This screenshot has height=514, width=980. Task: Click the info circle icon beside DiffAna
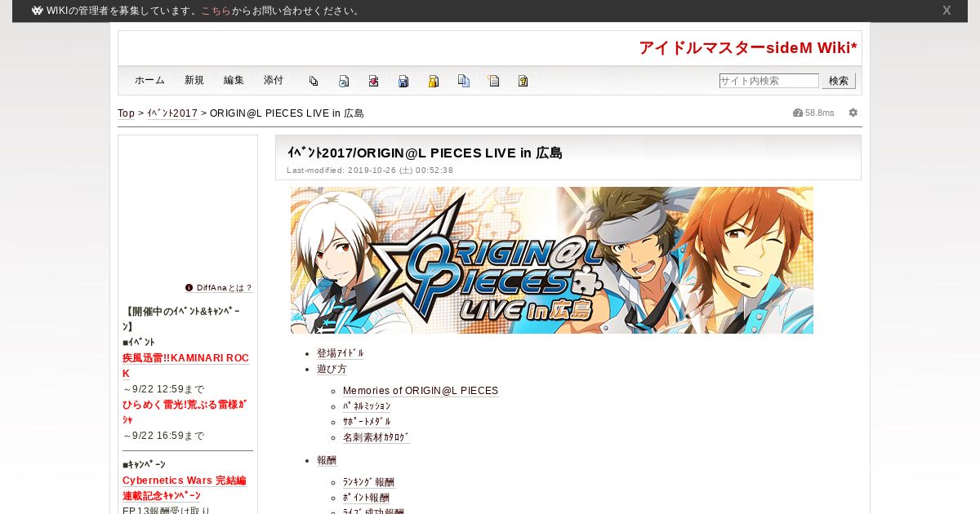coord(189,288)
